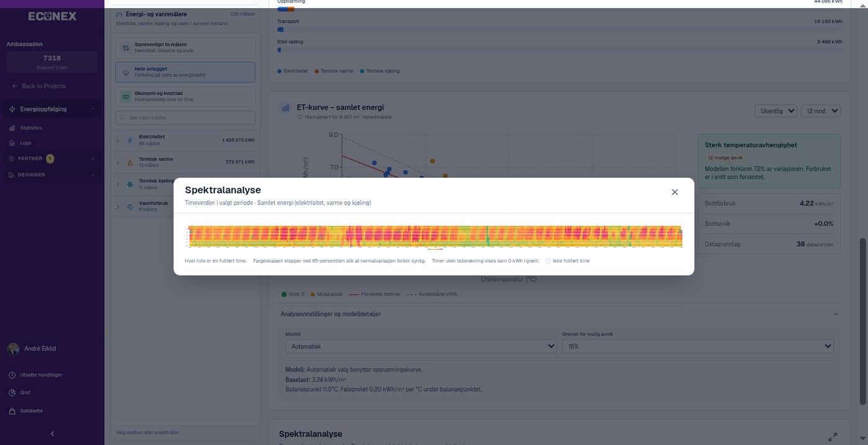
Task: Click the Termisk varme flame icon
Action: point(130,162)
